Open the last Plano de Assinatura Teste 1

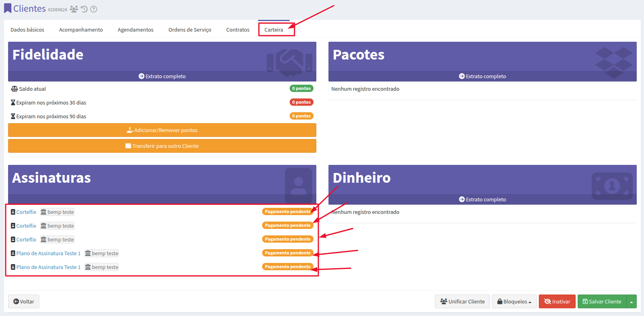click(x=48, y=267)
